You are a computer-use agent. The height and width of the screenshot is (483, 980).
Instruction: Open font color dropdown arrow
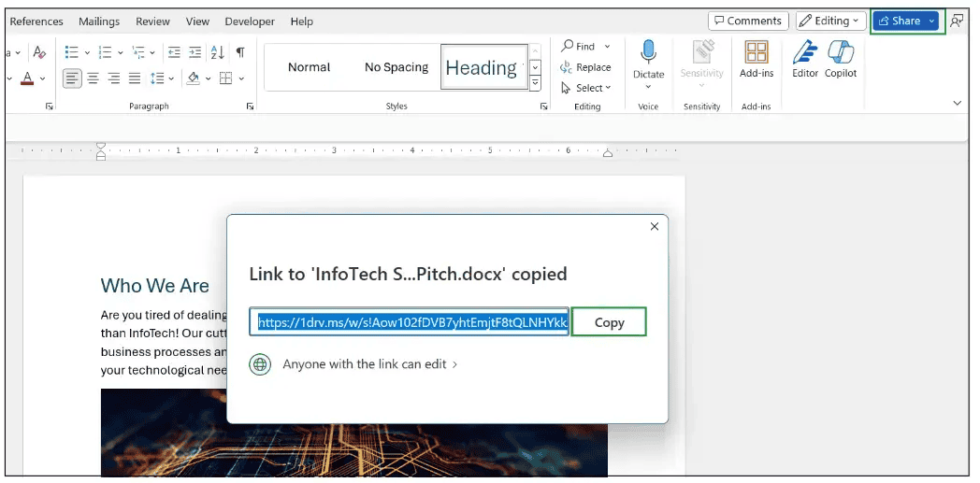(42, 78)
